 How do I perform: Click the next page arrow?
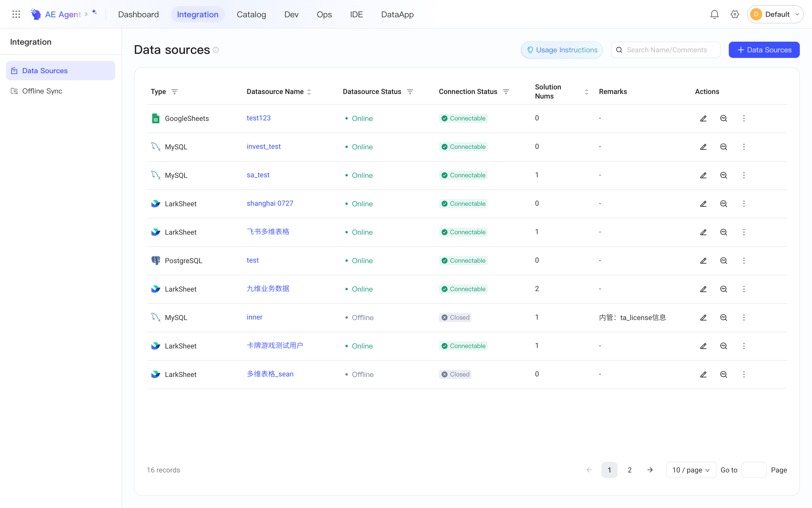(x=650, y=470)
